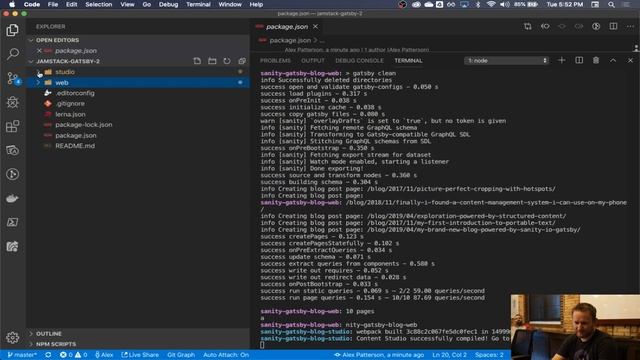The image size is (640, 360).
Task: Open the Manage settings gear
Action: [12, 338]
